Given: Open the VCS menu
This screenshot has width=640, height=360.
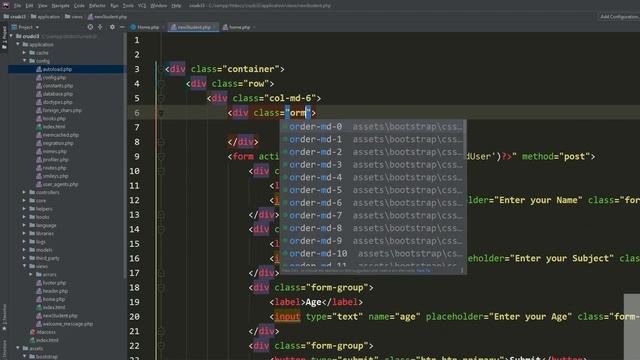Looking at the screenshot, I should click(142, 6).
